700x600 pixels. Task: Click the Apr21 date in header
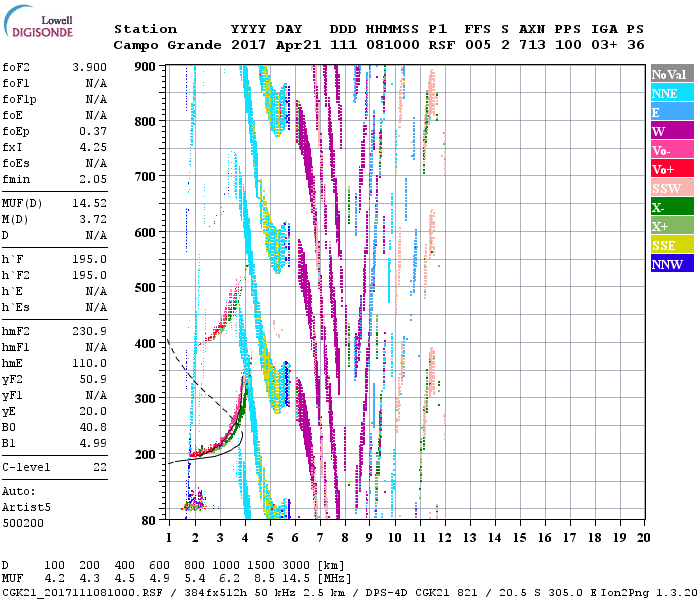[x=298, y=45]
